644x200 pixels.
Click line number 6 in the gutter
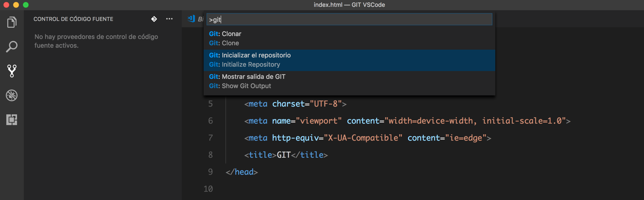pyautogui.click(x=210, y=121)
